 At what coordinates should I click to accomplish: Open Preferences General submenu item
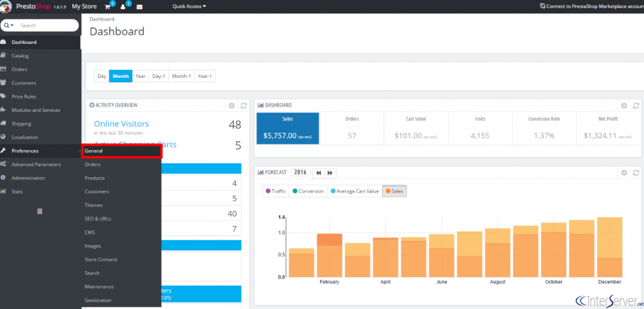click(121, 151)
